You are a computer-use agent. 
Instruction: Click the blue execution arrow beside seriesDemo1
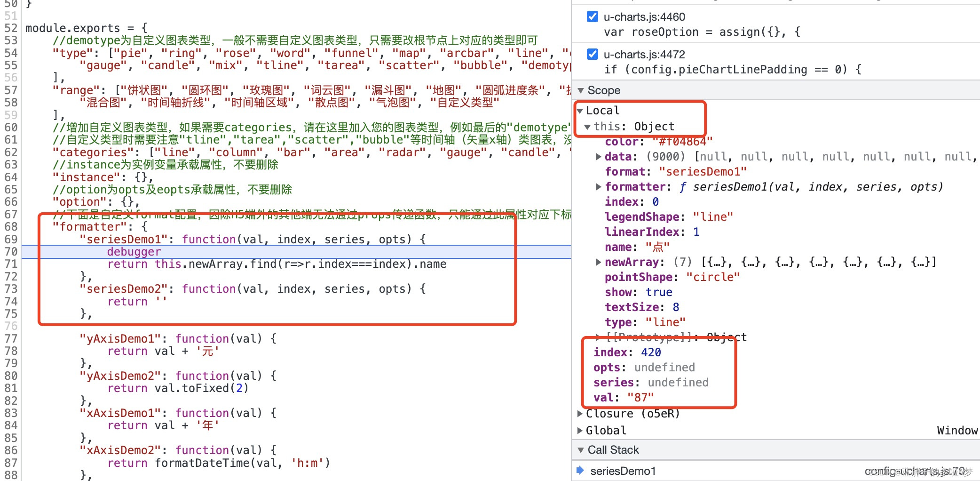pos(579,470)
